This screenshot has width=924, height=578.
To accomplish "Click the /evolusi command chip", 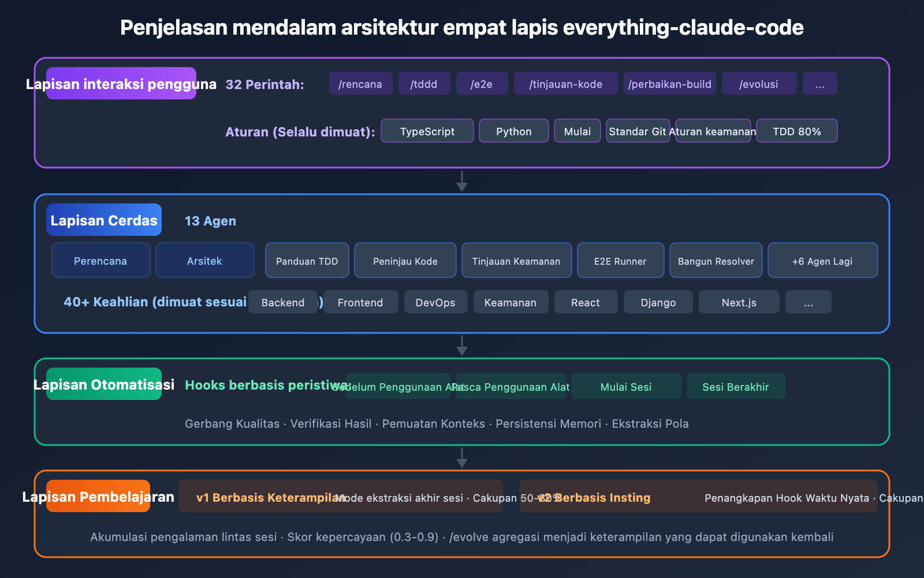I will 759,83.
